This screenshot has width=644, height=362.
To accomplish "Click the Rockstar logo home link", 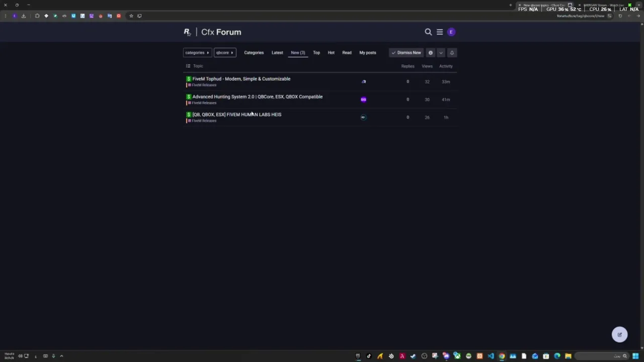I will tap(187, 32).
